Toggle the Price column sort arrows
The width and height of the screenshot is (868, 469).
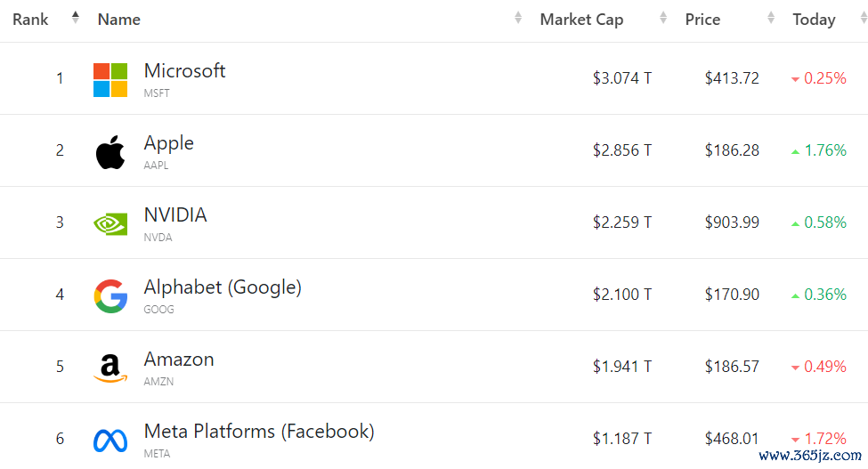click(771, 18)
